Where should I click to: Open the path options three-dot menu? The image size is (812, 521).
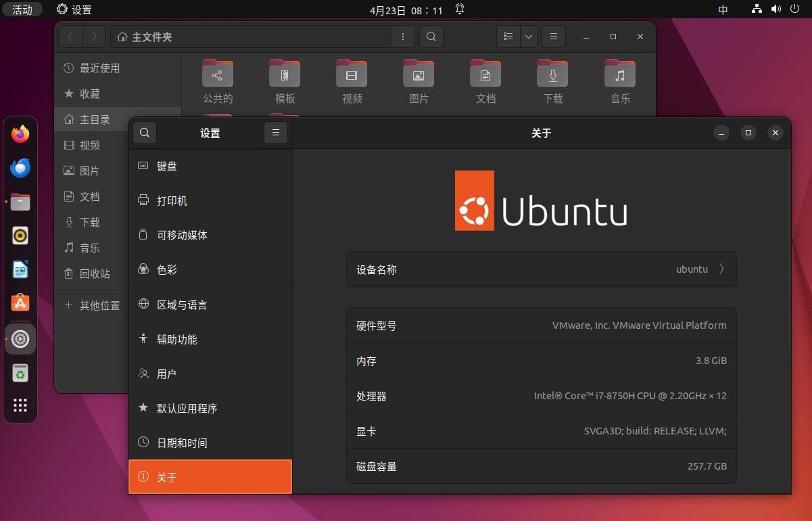(x=403, y=37)
